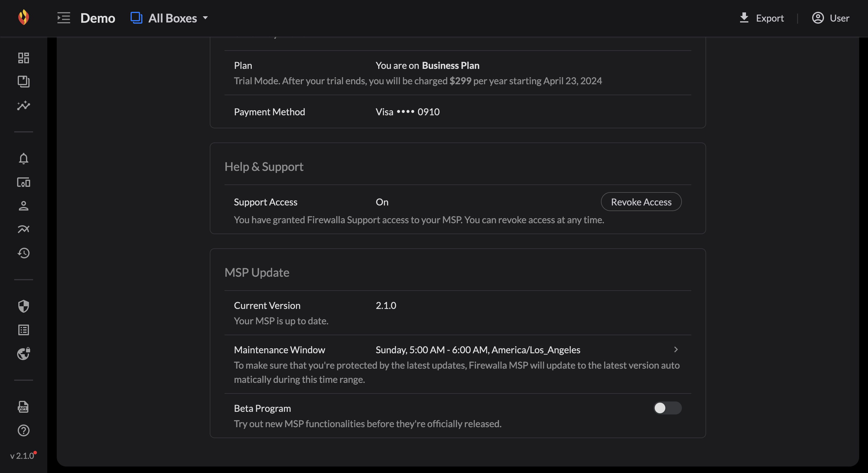Open the Users person icon

tap(24, 206)
